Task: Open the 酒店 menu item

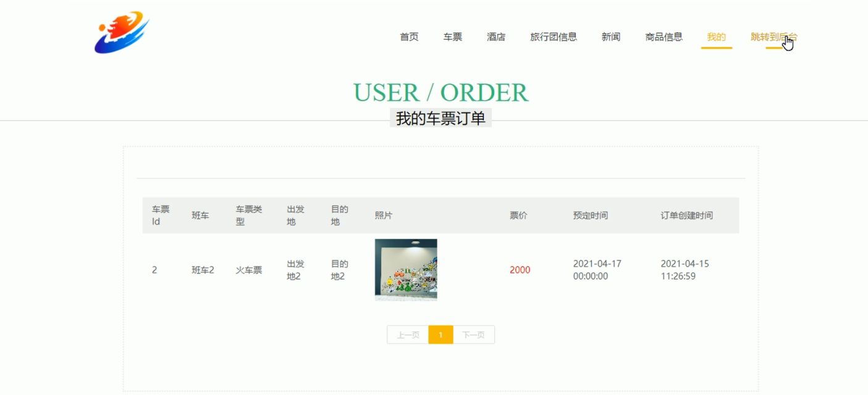Action: coord(496,37)
